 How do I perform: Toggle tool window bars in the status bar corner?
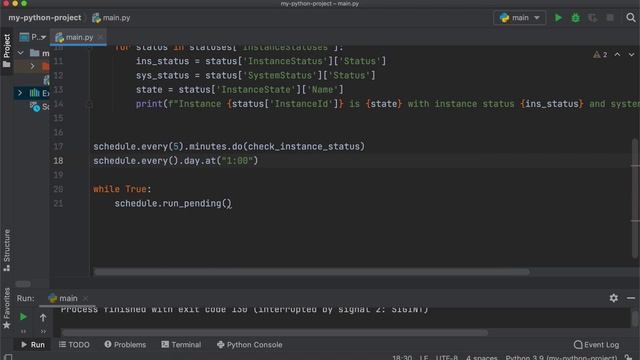pos(8,357)
